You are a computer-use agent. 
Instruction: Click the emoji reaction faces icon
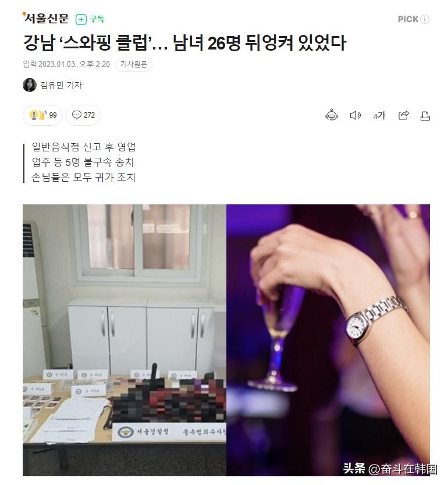click(38, 115)
